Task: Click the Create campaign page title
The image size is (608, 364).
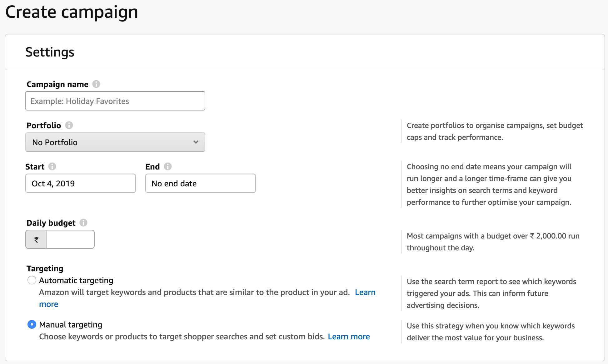Action: [72, 12]
